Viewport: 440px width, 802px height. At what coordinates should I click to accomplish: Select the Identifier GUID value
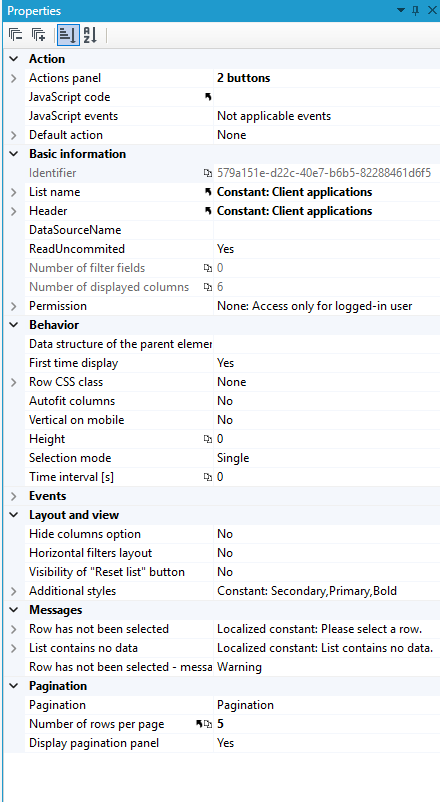point(326,173)
